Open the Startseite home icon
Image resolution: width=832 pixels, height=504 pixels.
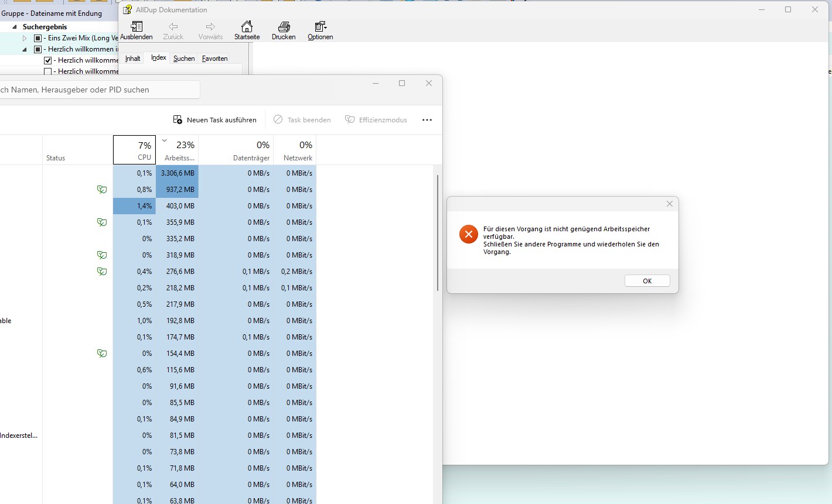click(247, 27)
